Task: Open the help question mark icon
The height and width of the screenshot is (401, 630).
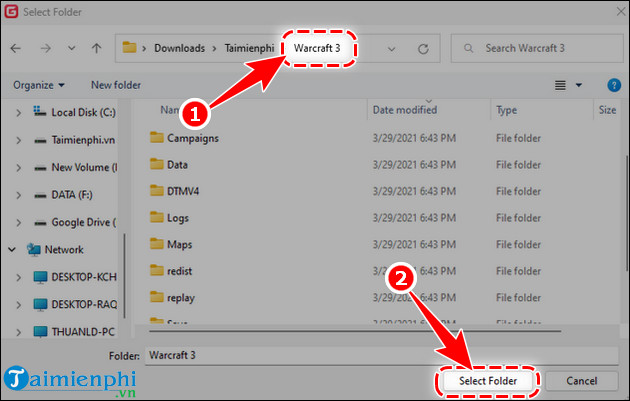Action: pos(614,85)
